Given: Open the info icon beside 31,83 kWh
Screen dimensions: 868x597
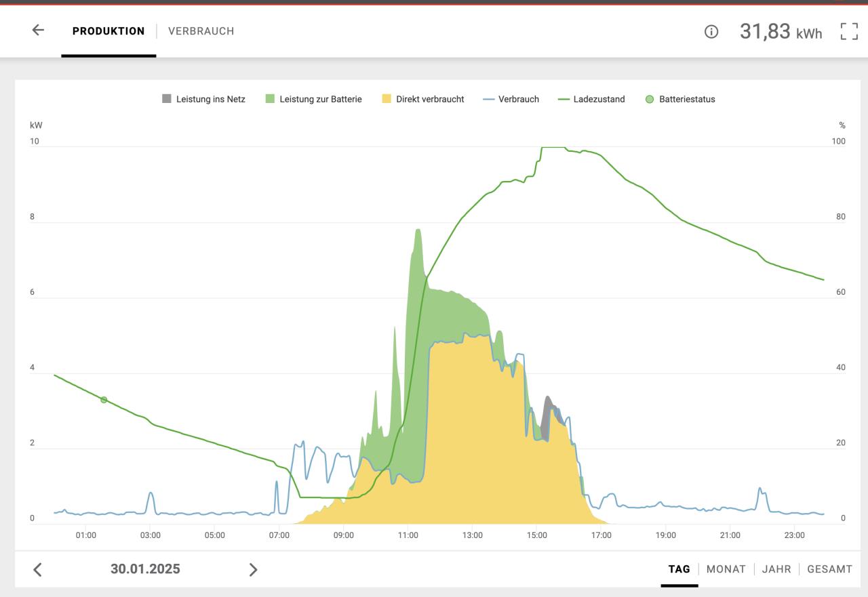Looking at the screenshot, I should pyautogui.click(x=711, y=32).
